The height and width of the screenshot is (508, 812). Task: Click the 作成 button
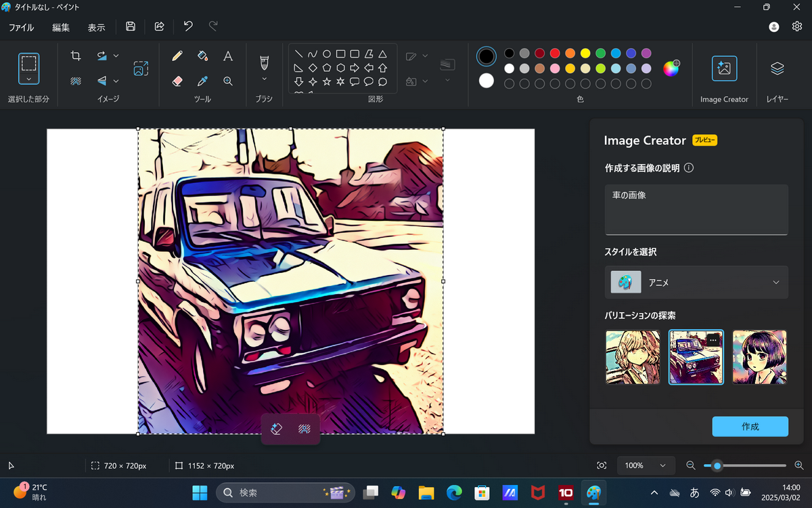750,427
